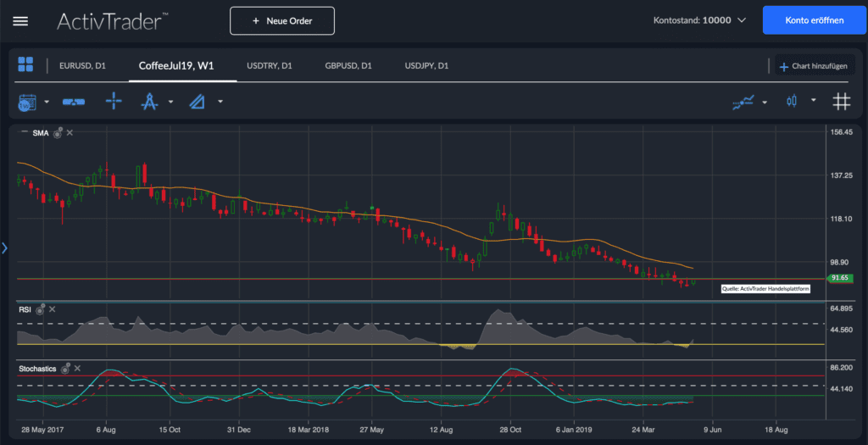Select the CoffeeJul19, W1 tab

point(176,66)
